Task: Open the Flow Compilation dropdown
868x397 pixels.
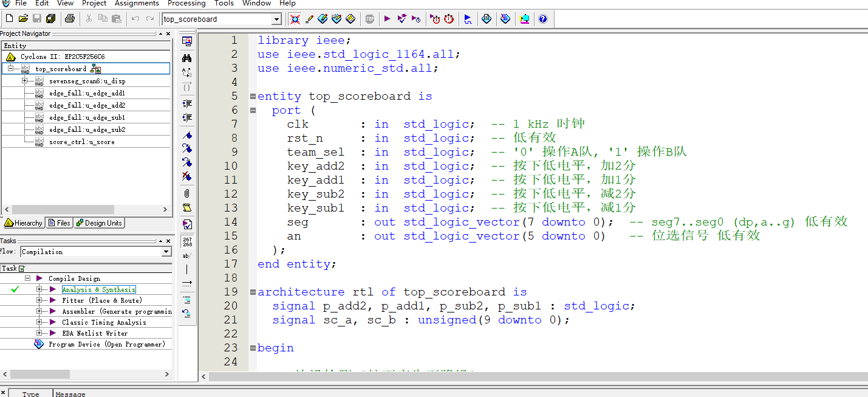Action: pos(166,252)
